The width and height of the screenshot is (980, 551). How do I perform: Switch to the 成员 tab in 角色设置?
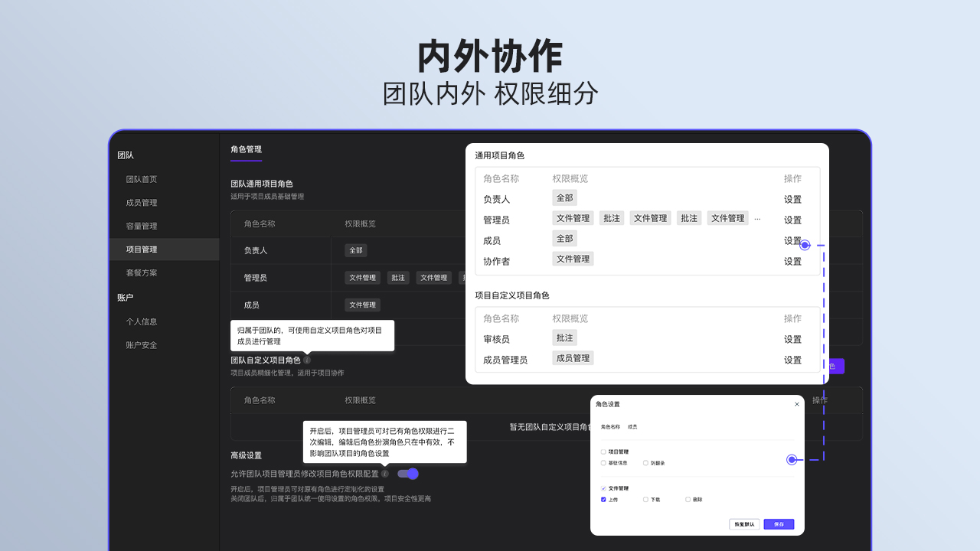(x=632, y=427)
